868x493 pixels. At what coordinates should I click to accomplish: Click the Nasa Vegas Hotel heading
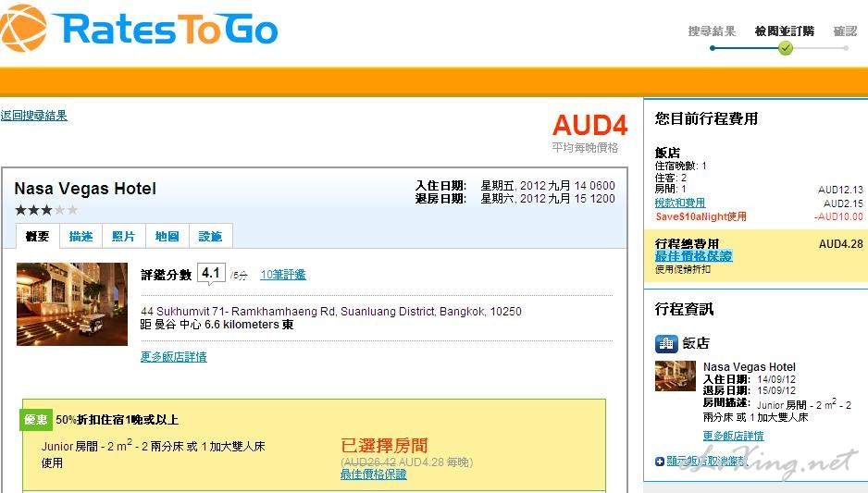pos(85,189)
